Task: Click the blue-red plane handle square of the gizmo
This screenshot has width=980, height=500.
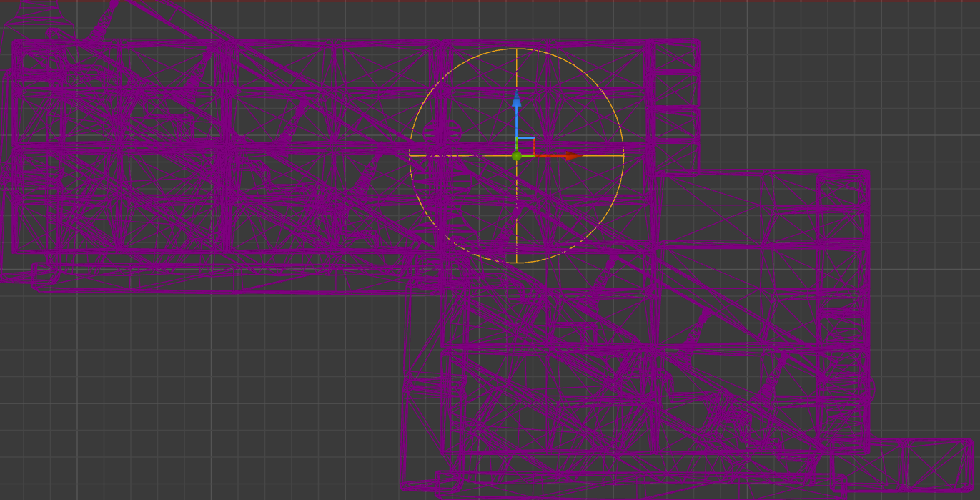Action: pos(525,147)
